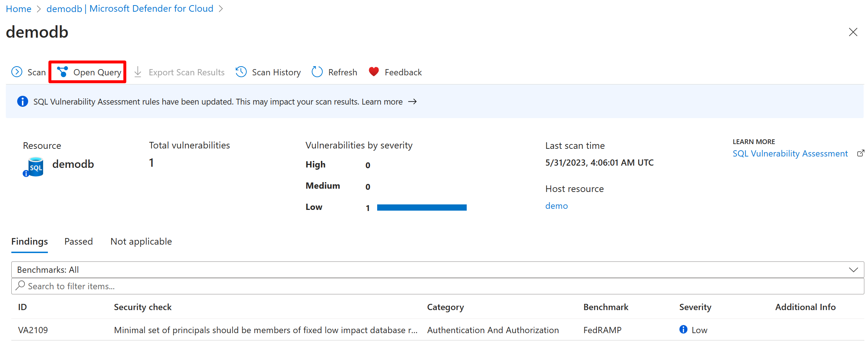Click Authentication And Authorization cell
Viewport: 868px width, 343px height.
[x=493, y=330]
